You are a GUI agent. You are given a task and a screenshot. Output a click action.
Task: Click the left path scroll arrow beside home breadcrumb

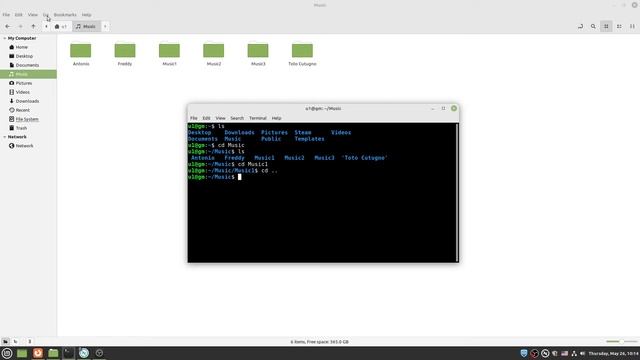[x=46, y=27]
